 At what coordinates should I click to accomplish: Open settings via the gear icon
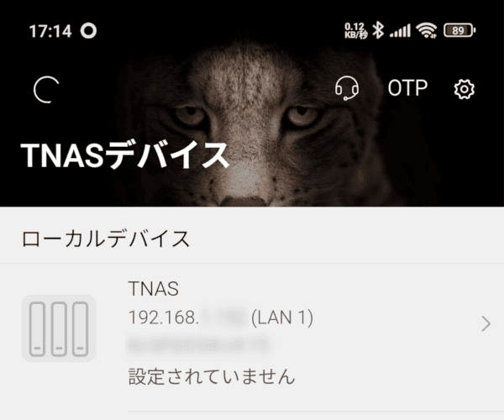pos(464,89)
